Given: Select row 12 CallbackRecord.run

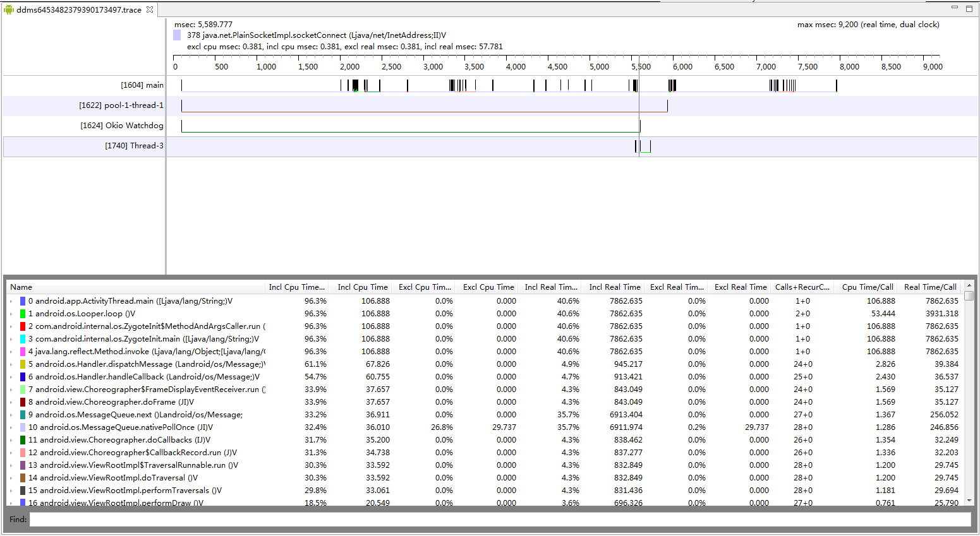Looking at the screenshot, I should [x=484, y=453].
